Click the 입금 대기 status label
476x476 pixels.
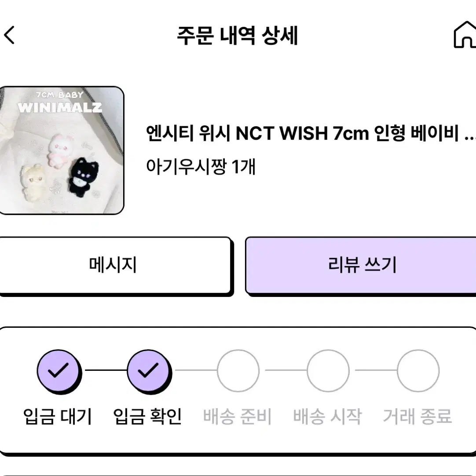pos(58,416)
